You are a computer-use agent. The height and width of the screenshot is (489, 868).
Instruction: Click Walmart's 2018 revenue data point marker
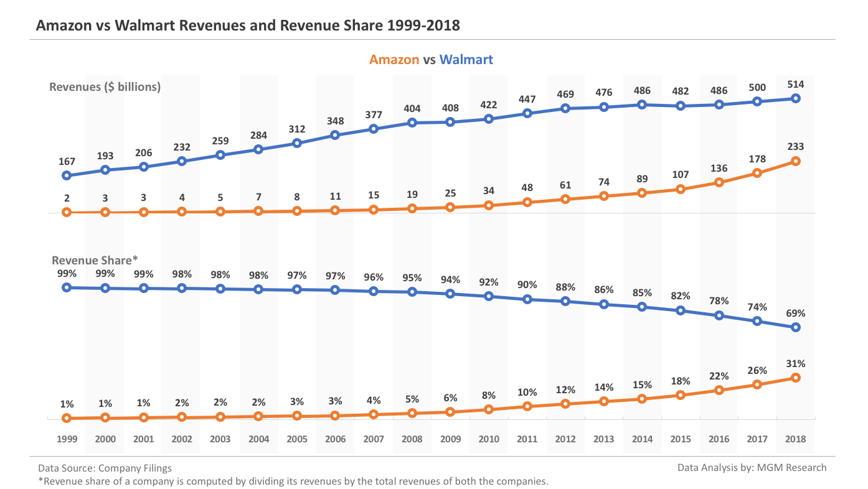pyautogui.click(x=796, y=98)
